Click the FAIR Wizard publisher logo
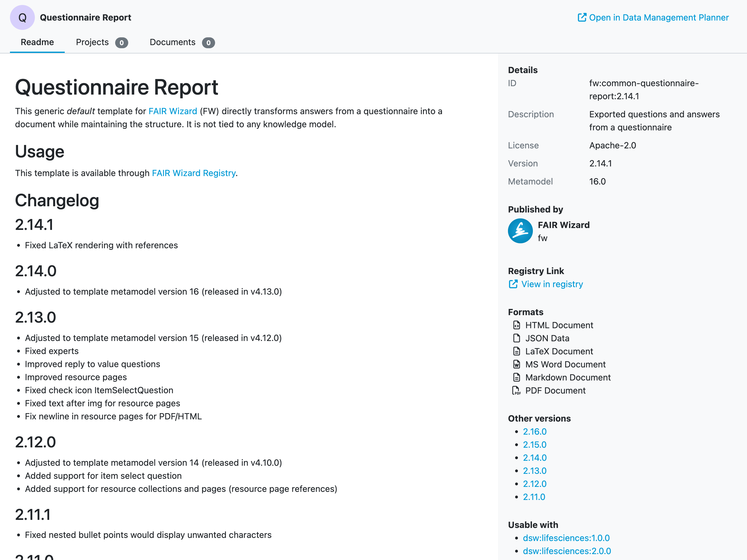 click(x=520, y=231)
